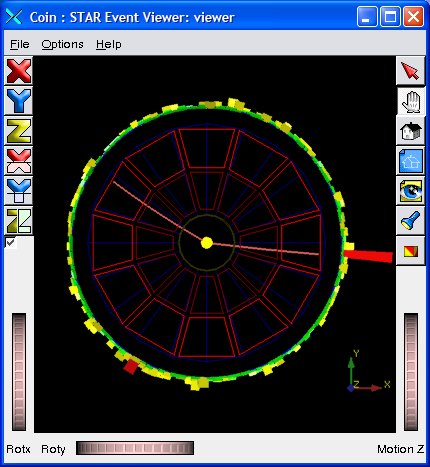Select the flashlight seek tool
This screenshot has height=467, width=430.
pos(411,221)
